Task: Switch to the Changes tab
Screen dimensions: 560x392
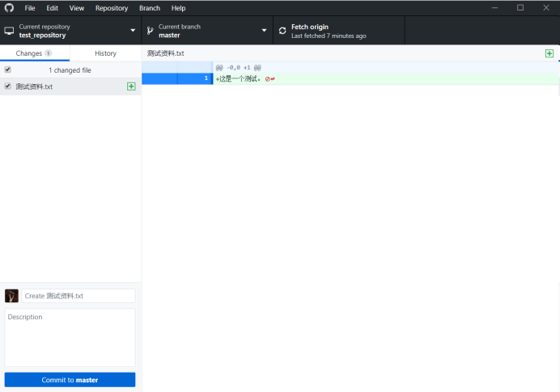Action: click(35, 53)
